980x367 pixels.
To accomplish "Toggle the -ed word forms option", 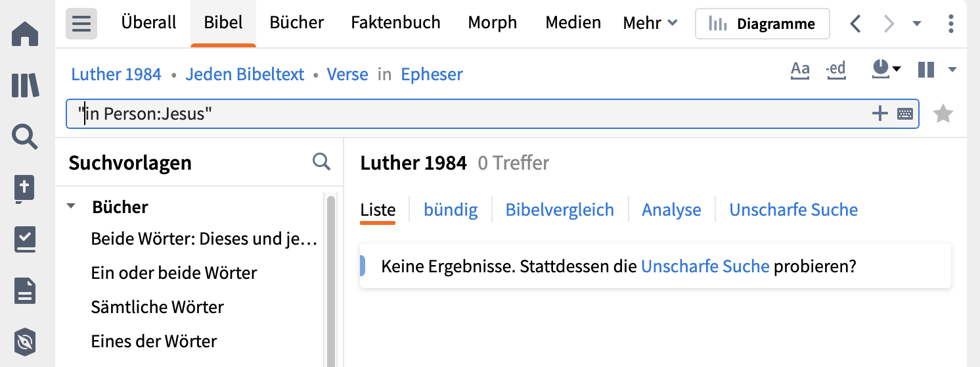I will 835,70.
